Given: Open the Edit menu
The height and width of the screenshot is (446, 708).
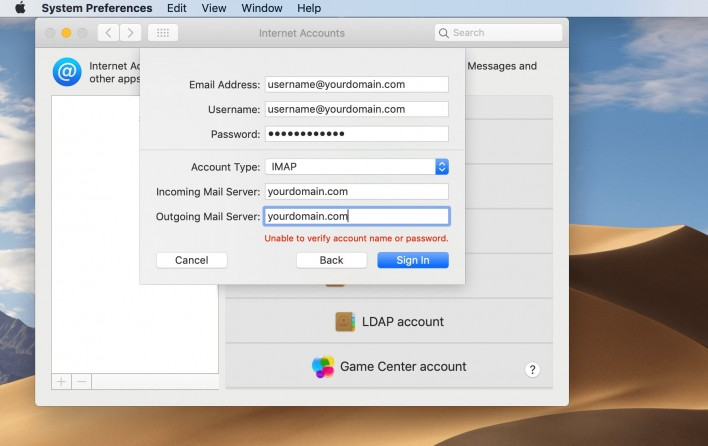Looking at the screenshot, I should pyautogui.click(x=177, y=8).
